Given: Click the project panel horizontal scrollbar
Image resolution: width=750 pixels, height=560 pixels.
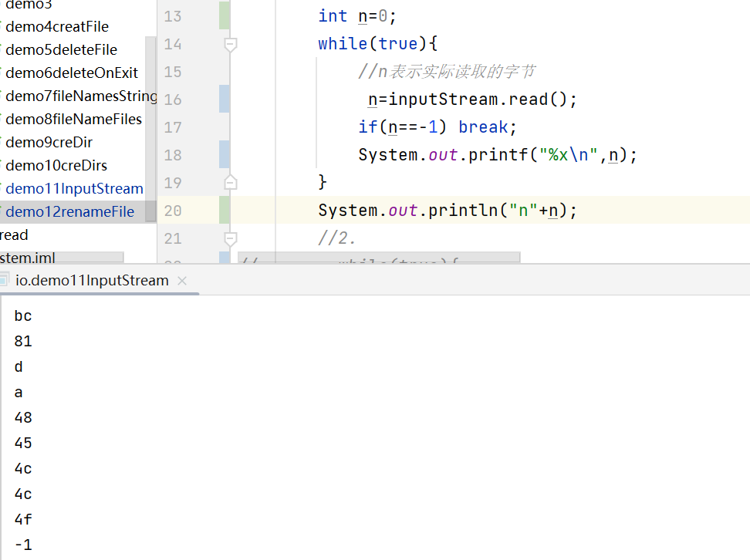Looking at the screenshot, I should coord(62,258).
